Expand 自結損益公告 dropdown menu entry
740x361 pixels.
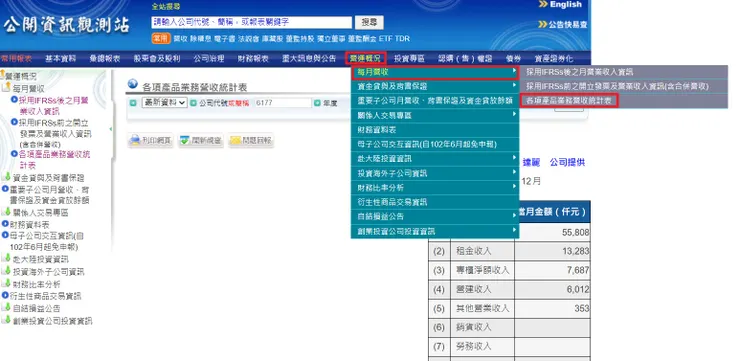coord(435,217)
